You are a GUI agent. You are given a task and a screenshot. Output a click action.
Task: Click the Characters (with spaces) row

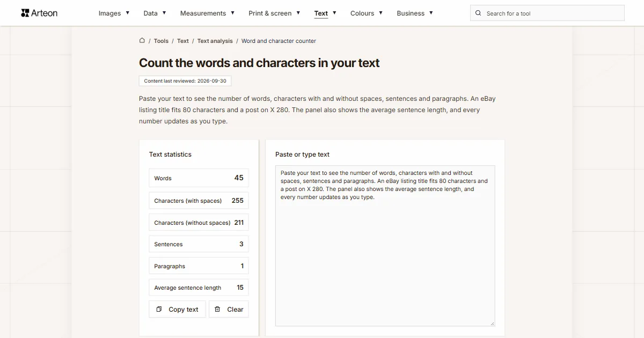pos(199,201)
